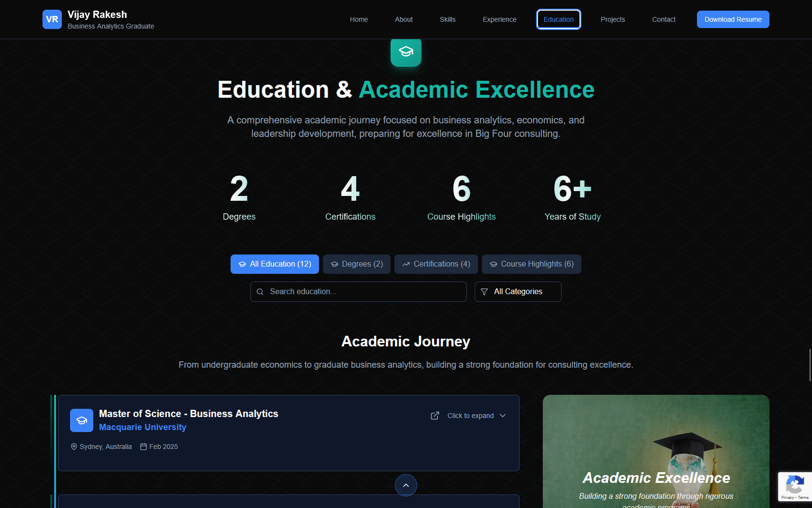
Task: Click the calendar icon next to Feb 2025
Action: [x=143, y=447]
